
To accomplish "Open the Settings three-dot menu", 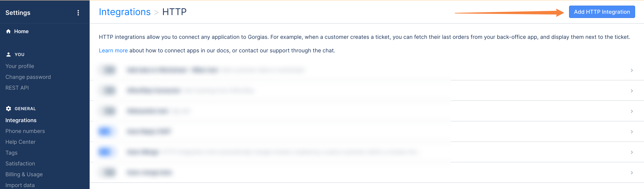I will tap(78, 13).
